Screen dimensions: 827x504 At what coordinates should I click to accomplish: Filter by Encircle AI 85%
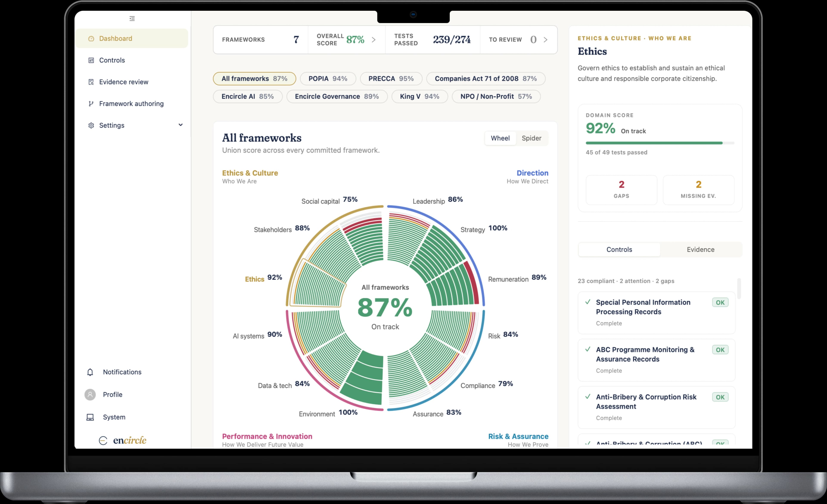[x=248, y=97]
